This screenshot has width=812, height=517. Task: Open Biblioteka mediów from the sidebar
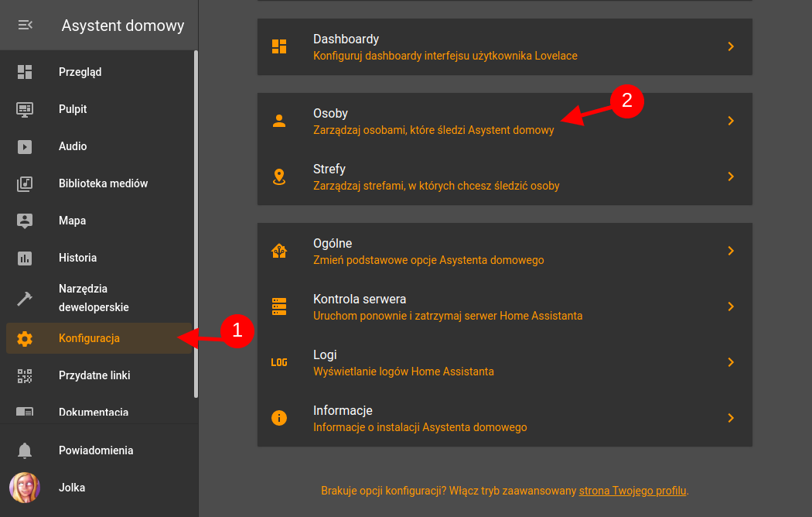pos(103,183)
